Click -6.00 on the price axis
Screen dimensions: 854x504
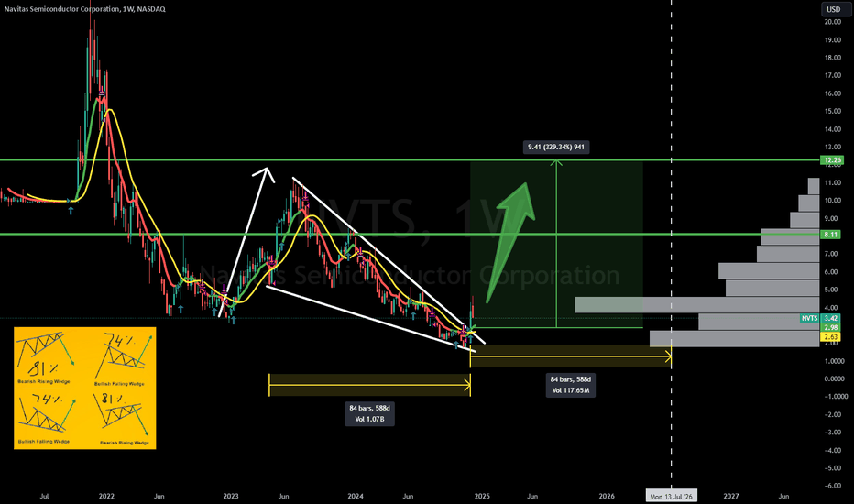tap(832, 486)
